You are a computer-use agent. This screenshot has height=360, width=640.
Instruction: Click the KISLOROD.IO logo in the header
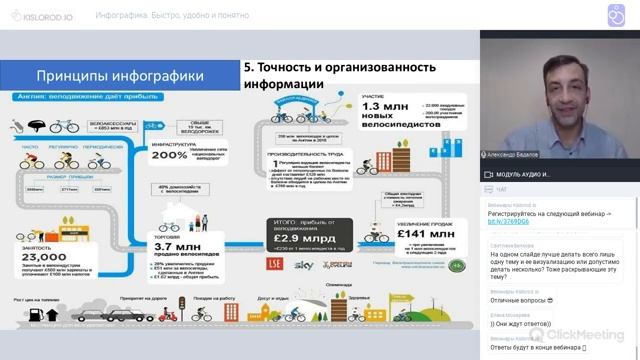[42, 16]
